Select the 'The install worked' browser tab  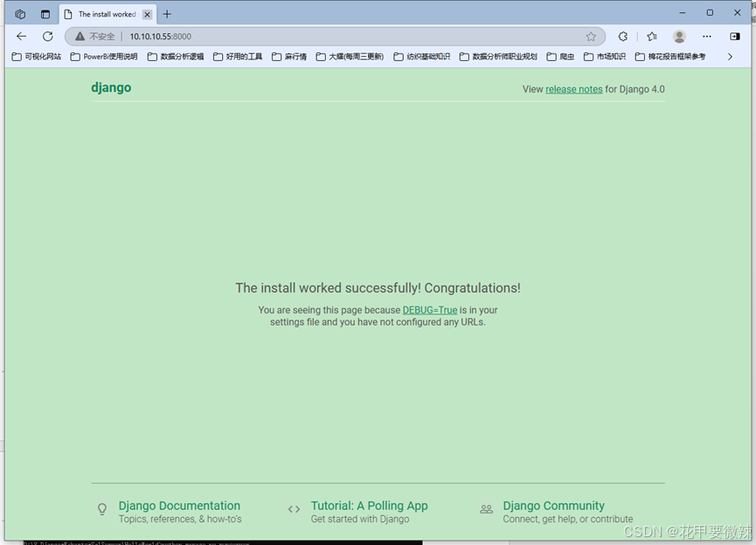tap(107, 15)
